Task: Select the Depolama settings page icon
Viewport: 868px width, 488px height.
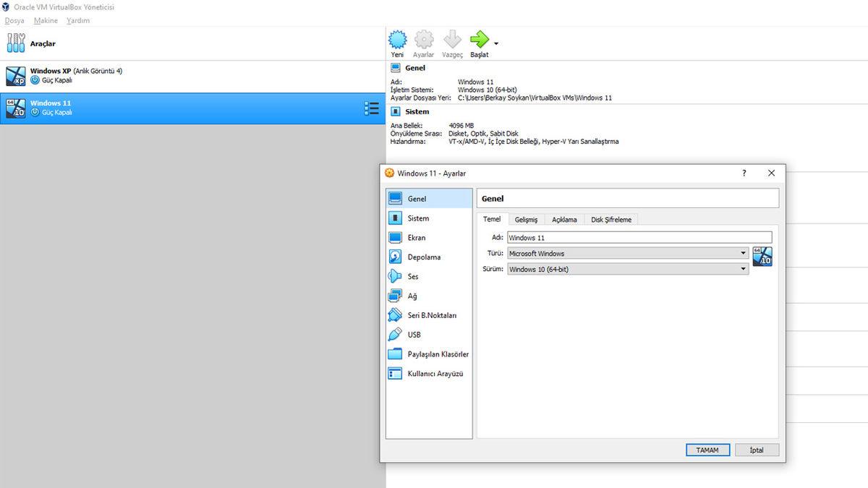Action: 395,257
